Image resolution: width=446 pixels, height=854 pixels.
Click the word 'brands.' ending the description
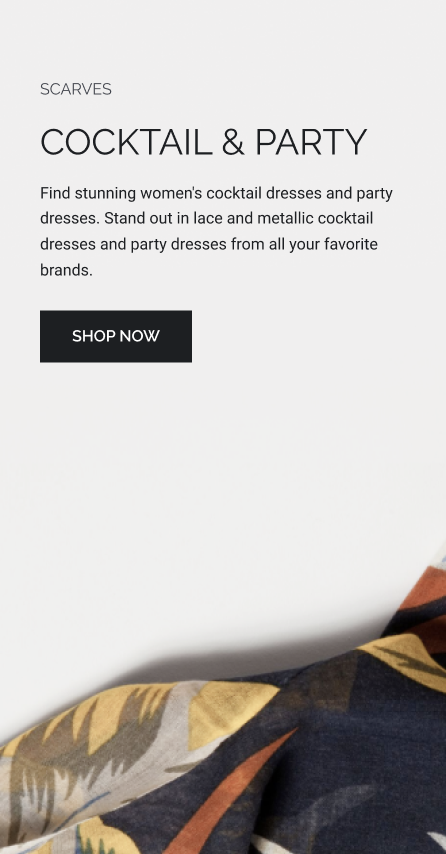[x=66, y=270]
